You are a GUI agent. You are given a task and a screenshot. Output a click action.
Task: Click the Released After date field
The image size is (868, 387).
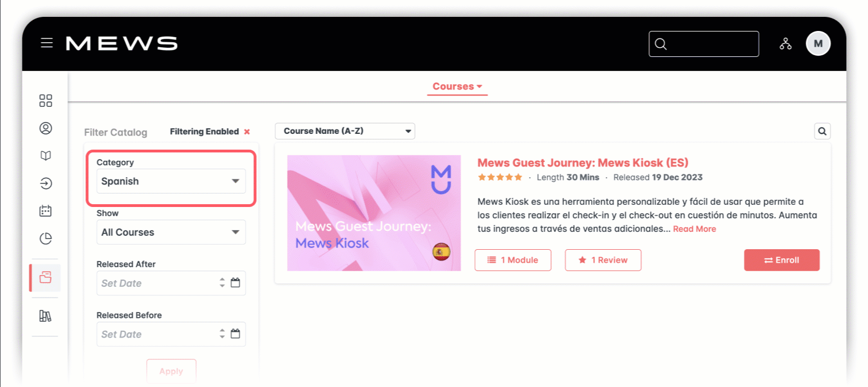point(157,283)
